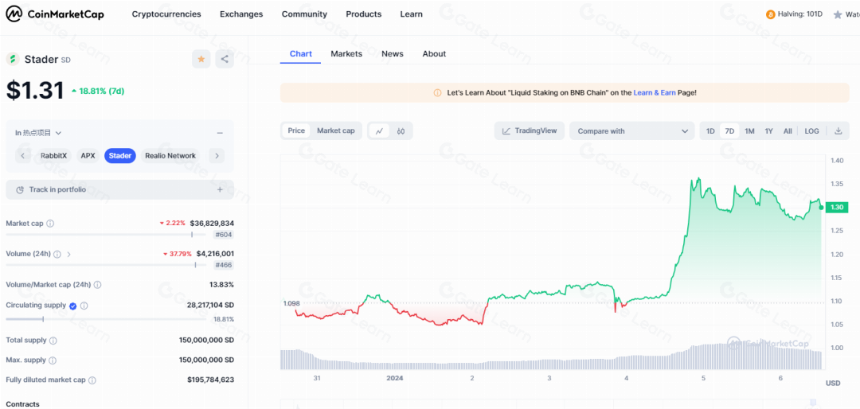Viewport: 860px width, 409px height.
Task: Open TradingView chart button
Action: pos(529,131)
